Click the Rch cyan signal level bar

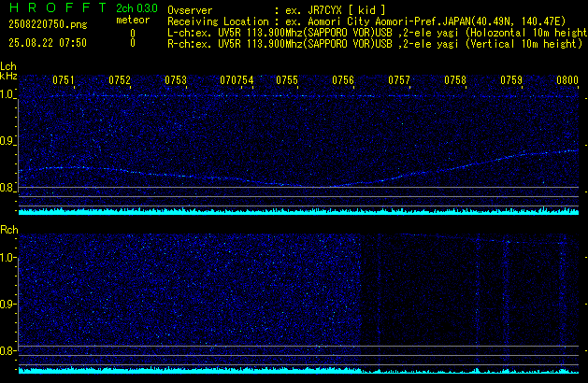pos(298,370)
